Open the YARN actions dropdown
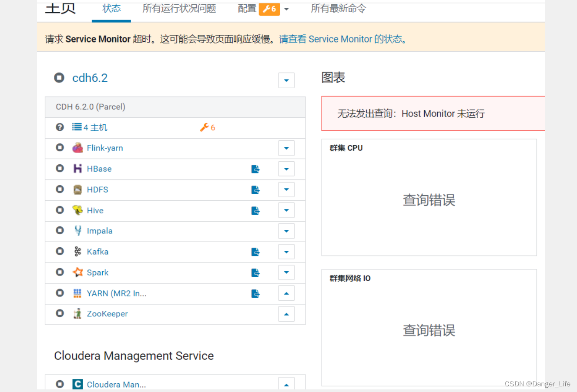 (x=286, y=293)
